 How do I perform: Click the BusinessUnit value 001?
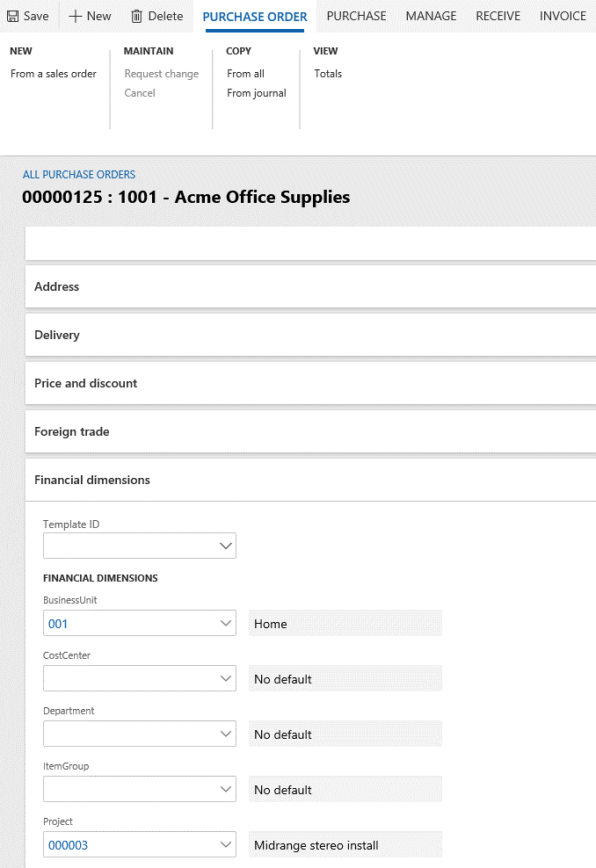point(58,624)
